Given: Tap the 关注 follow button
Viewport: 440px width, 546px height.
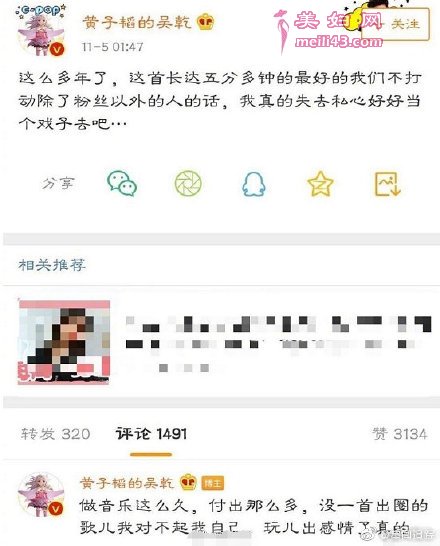Looking at the screenshot, I should click(395, 24).
